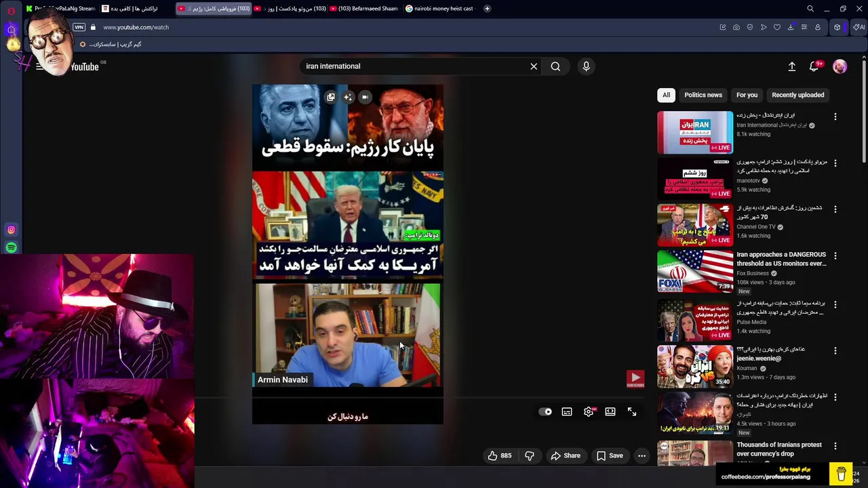The height and width of the screenshot is (488, 868).
Task: Open Iran International live stream thumbnail
Action: coord(695,132)
